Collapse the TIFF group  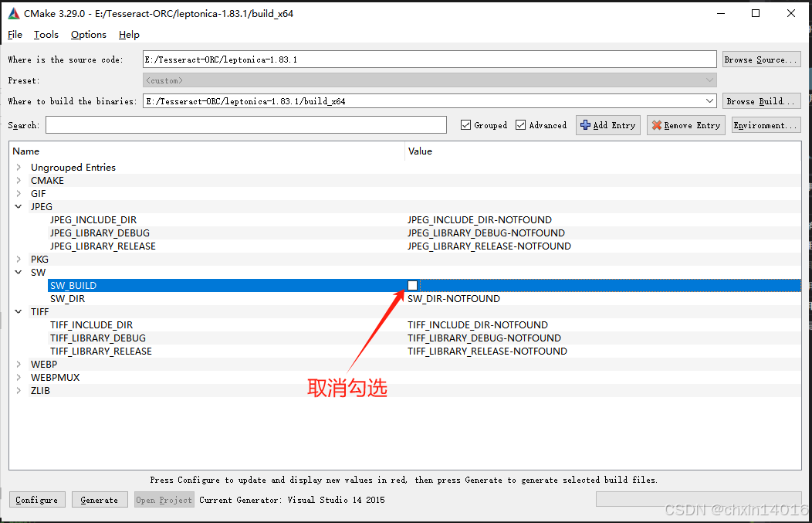(x=19, y=311)
